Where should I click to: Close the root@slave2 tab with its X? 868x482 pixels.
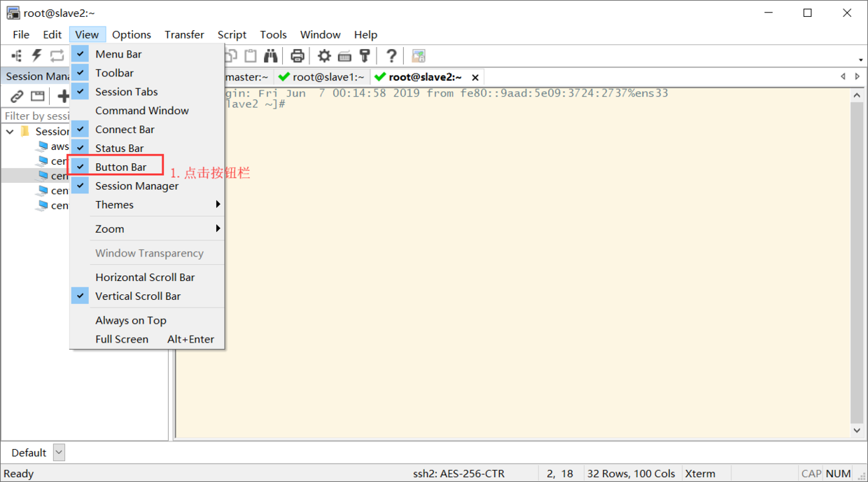[x=475, y=78]
